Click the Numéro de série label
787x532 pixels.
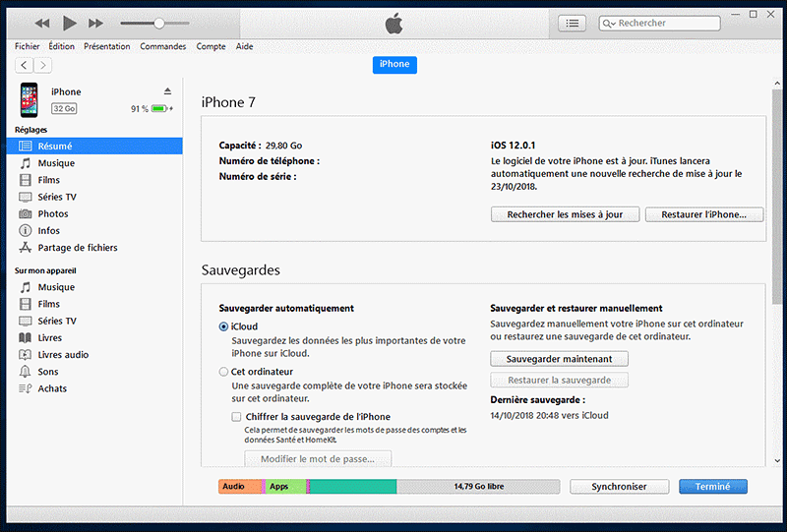[258, 177]
